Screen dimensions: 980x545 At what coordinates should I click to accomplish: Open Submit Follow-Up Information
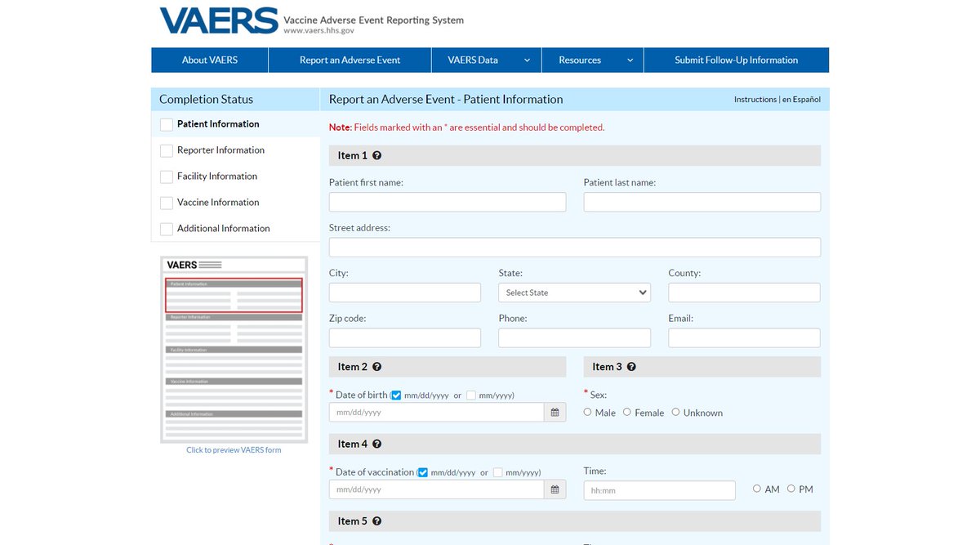tap(737, 60)
